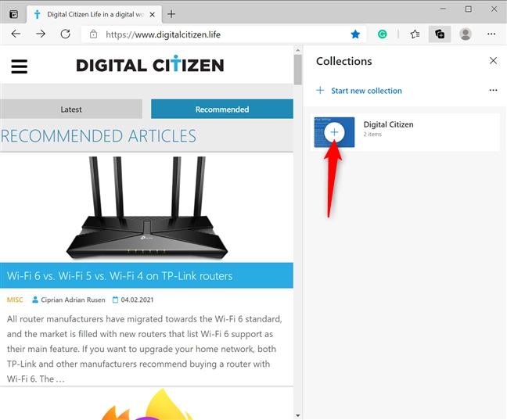The image size is (507, 420).
Task: Open Wi-Fi 6 vs. Wi-Fi 5 article title
Action: (120, 276)
